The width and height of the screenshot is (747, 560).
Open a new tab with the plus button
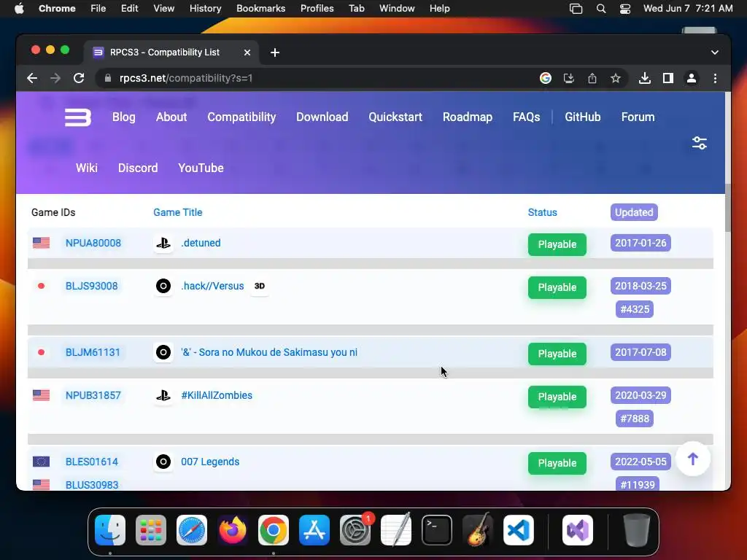(x=275, y=52)
